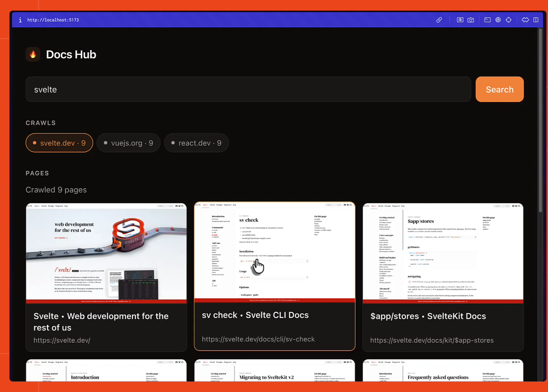Click the site info icon beside the URL
This screenshot has width=548, height=392.
pyautogui.click(x=20, y=20)
